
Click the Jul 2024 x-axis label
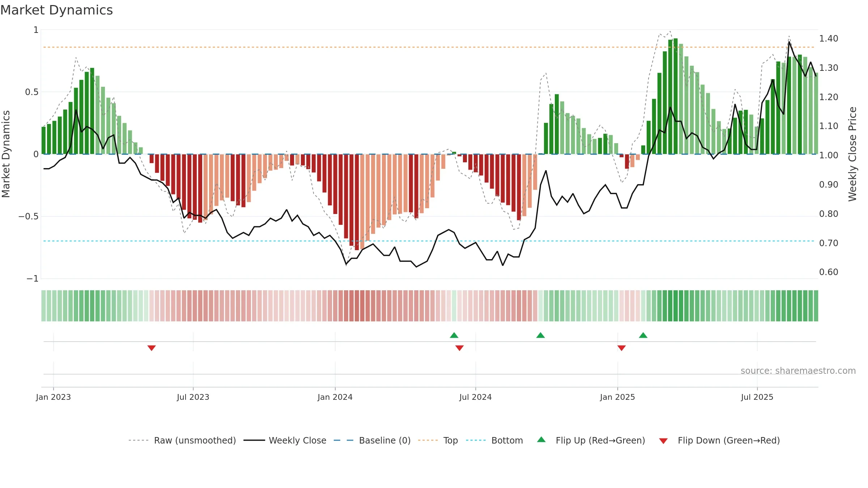tap(476, 397)
